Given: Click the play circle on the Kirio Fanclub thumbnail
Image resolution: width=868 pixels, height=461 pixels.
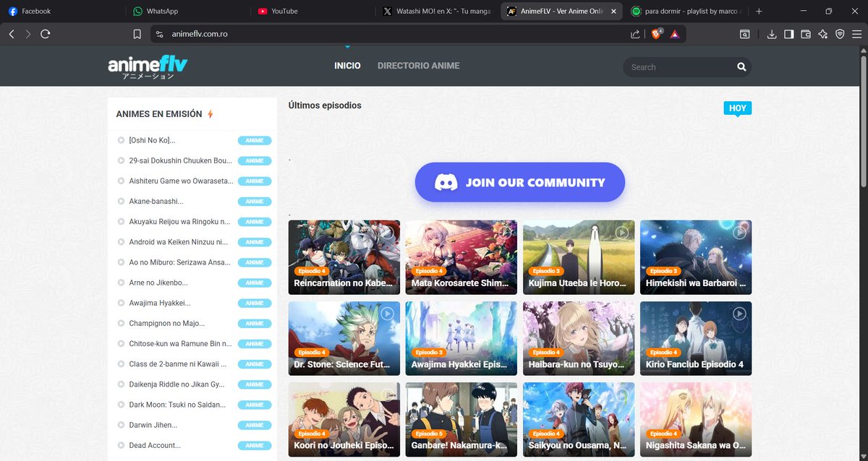Looking at the screenshot, I should tap(739, 314).
